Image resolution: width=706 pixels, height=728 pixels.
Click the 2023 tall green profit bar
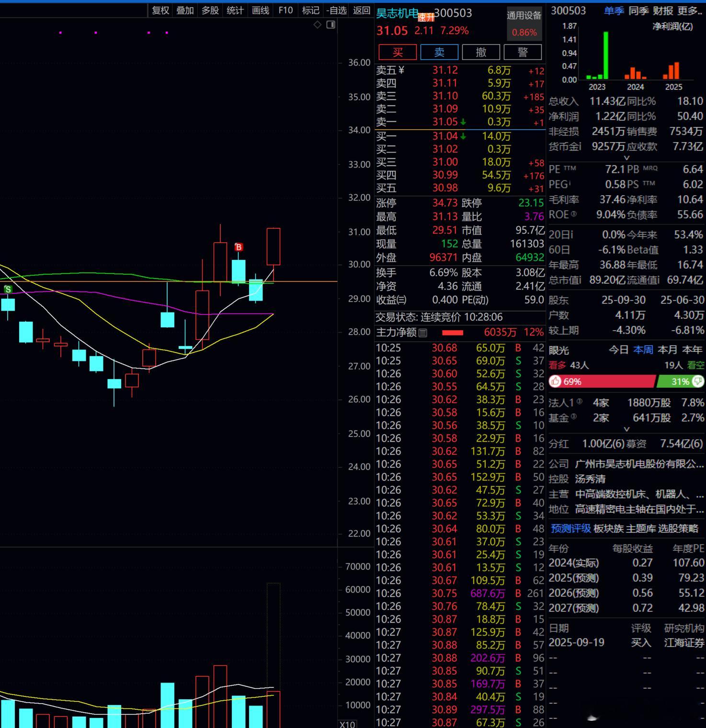pos(606,56)
